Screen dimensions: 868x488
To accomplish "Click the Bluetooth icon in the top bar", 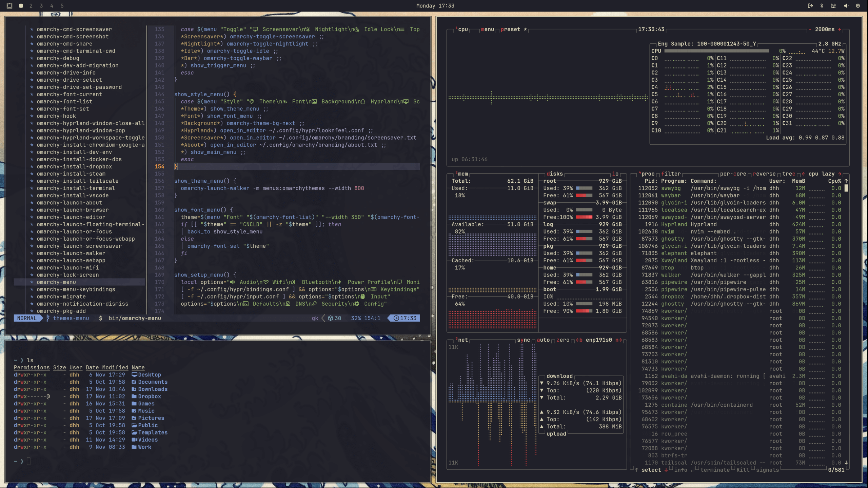I will point(822,6).
